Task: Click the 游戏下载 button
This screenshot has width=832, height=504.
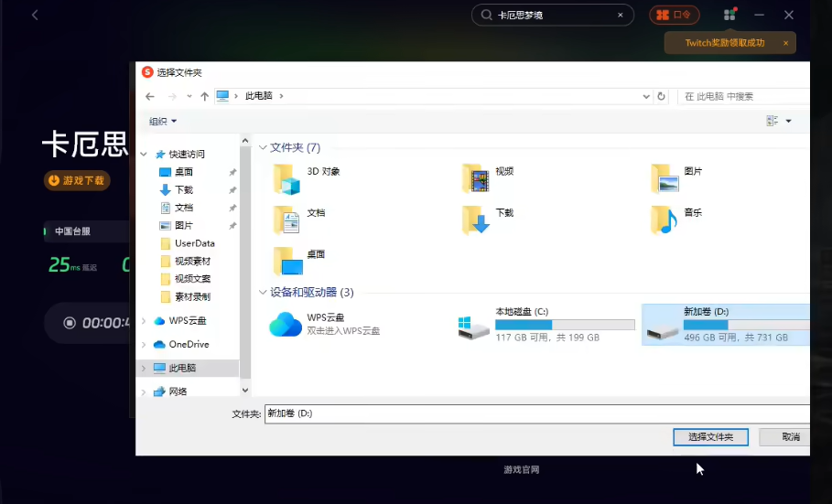Action: pyautogui.click(x=77, y=180)
